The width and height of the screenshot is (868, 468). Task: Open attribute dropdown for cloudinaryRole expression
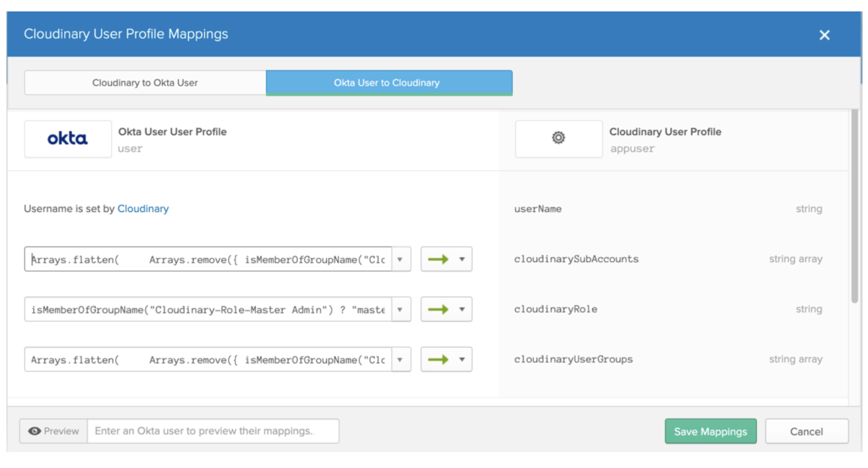400,310
